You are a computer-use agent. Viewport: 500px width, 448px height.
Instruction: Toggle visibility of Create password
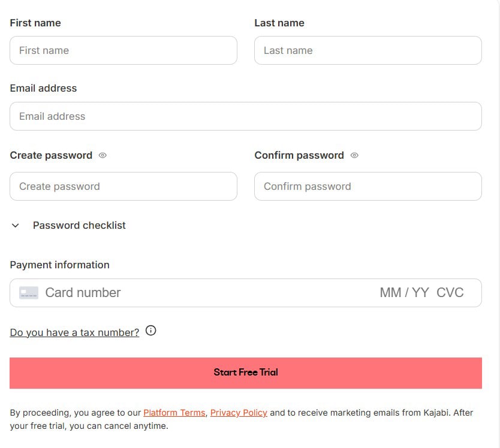[103, 155]
